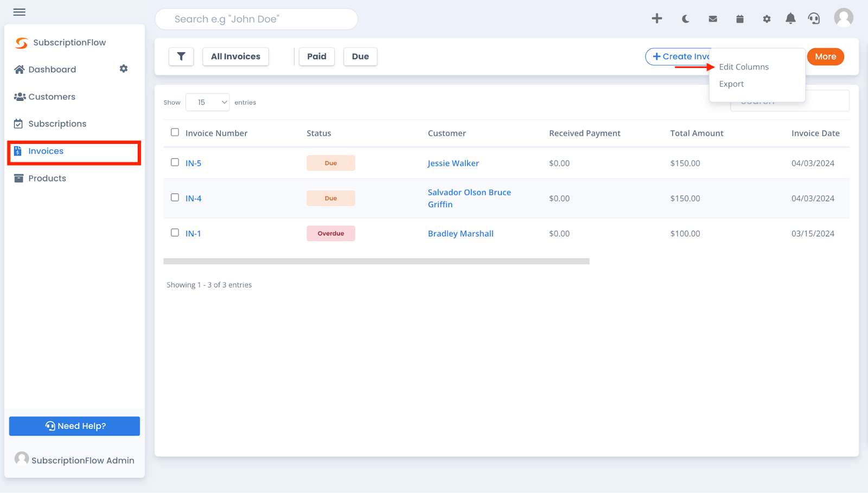
Task: Click the orange More button
Action: click(825, 56)
